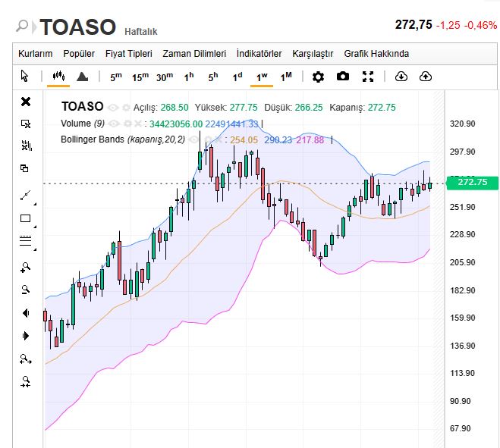Expand the trend line tool submenu arrow
This screenshot has width=500, height=448.
pos(35,204)
